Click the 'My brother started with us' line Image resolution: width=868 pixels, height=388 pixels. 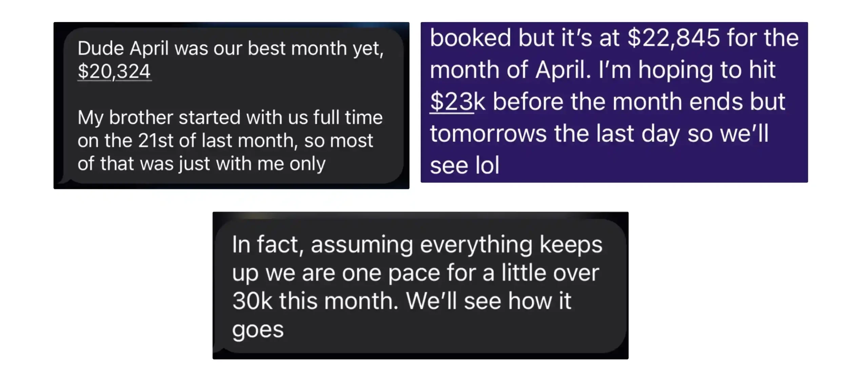click(230, 118)
